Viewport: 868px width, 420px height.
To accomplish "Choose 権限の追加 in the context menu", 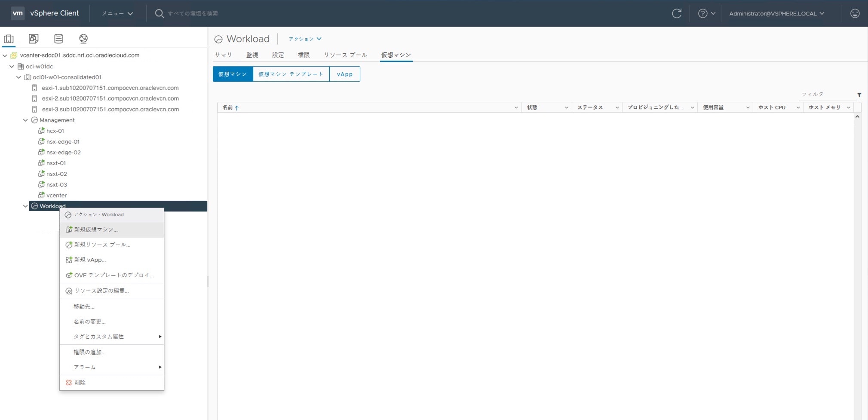I will (x=112, y=352).
